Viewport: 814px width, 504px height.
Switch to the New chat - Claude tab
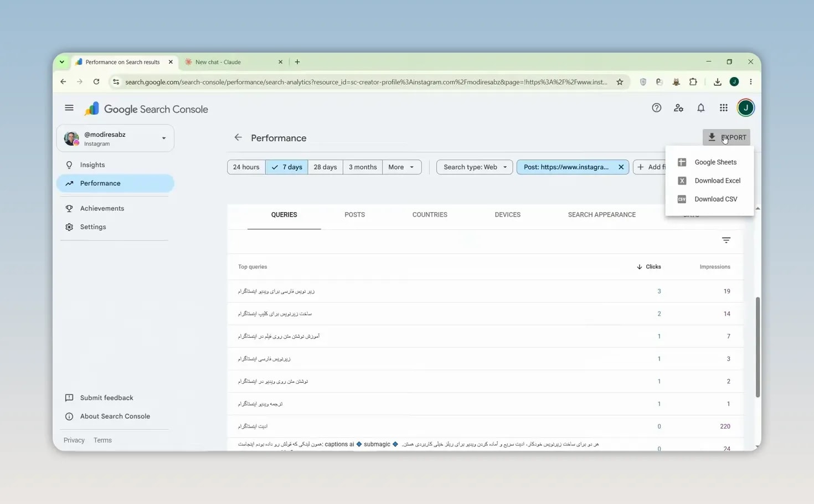tap(233, 62)
